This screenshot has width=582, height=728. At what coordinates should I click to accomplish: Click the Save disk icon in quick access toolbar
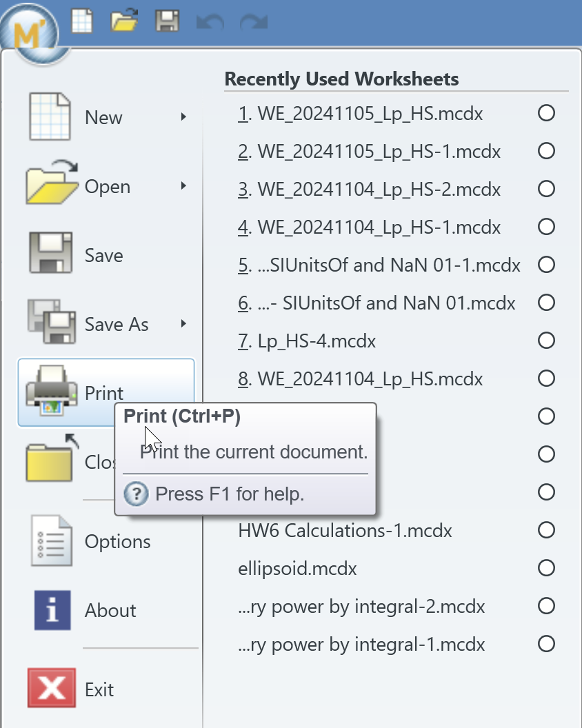pos(165,21)
